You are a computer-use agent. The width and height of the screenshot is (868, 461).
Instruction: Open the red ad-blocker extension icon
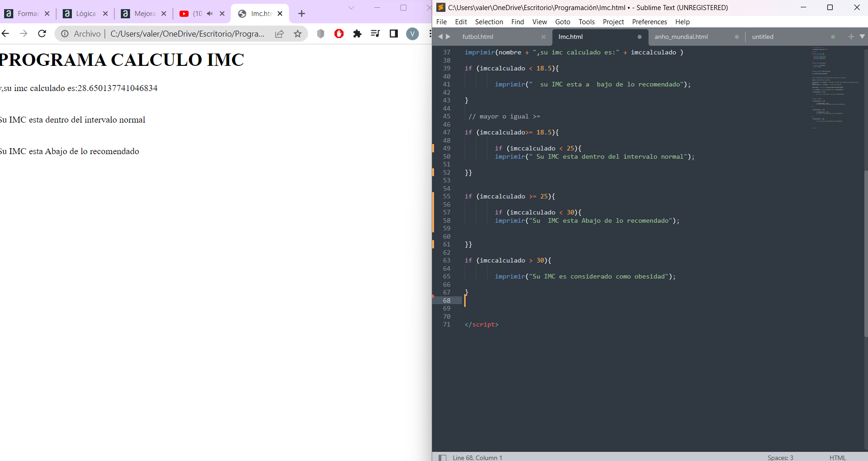339,33
